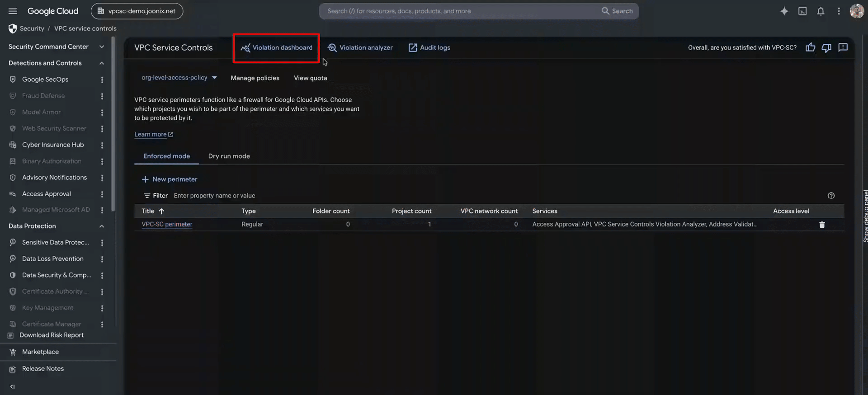Open the notifications bell
This screenshot has width=868, height=395.
point(821,11)
